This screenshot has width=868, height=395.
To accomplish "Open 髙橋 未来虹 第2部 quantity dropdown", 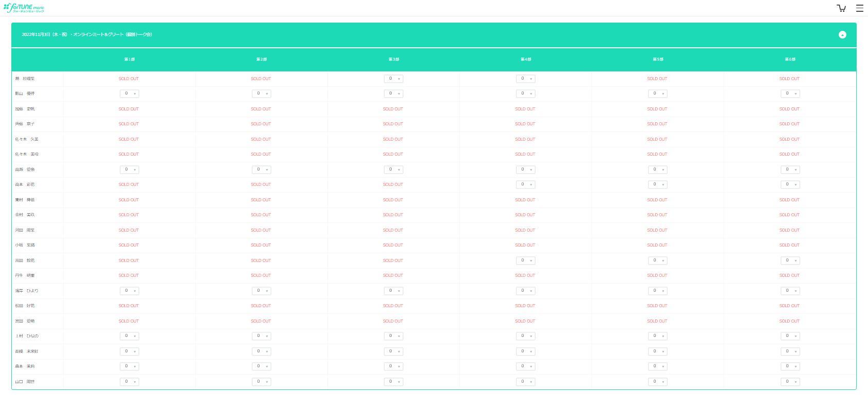I will (262, 351).
